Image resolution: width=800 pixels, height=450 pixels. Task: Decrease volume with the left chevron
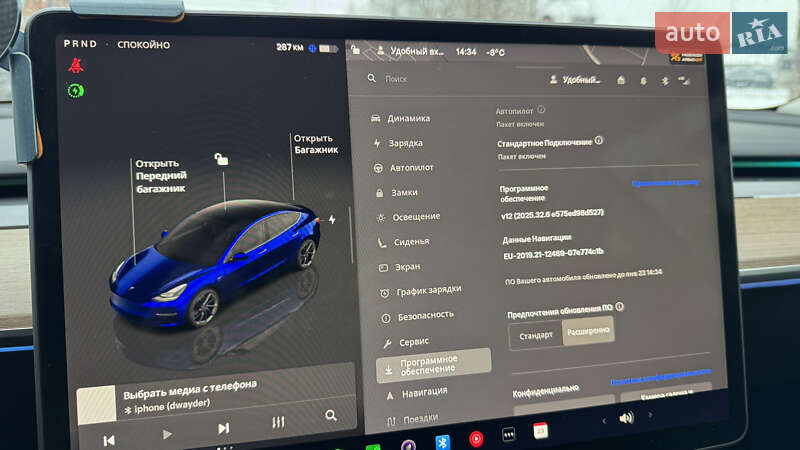point(604,421)
